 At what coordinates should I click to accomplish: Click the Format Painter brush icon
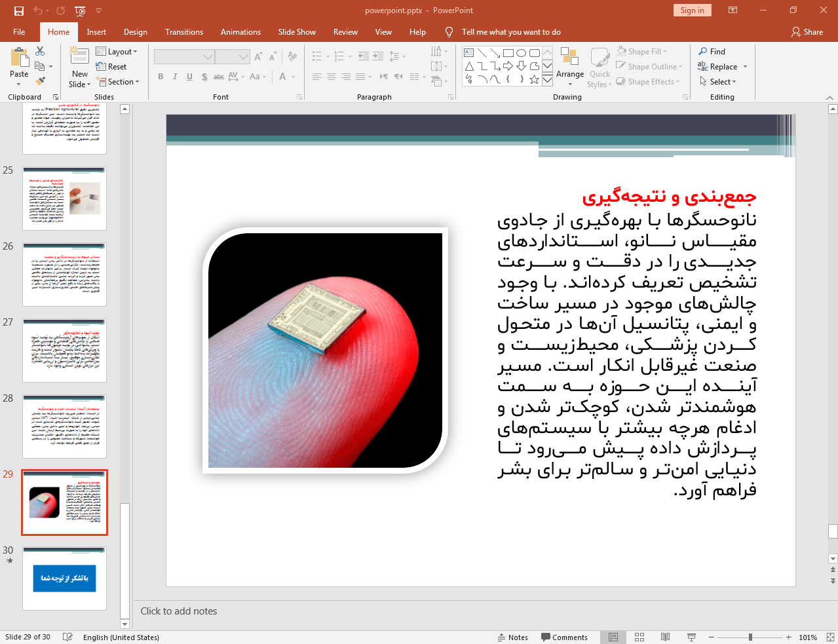tap(40, 81)
